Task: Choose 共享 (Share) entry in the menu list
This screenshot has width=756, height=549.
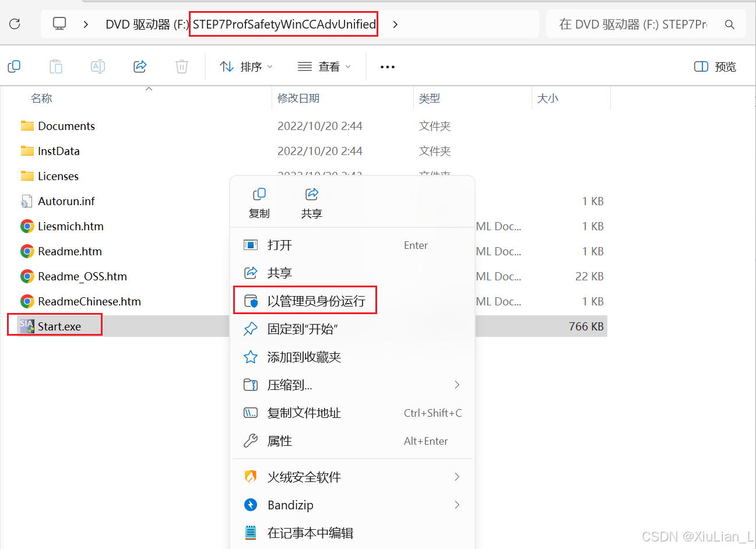Action: [x=353, y=273]
